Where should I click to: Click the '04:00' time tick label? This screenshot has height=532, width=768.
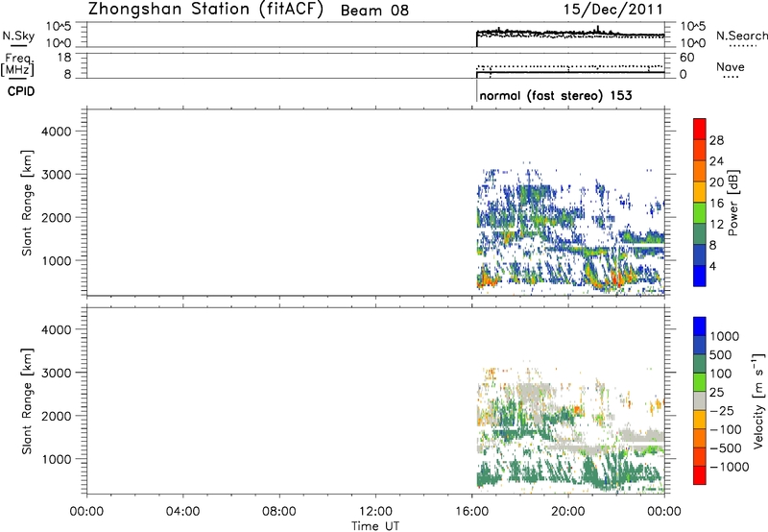[x=182, y=512]
